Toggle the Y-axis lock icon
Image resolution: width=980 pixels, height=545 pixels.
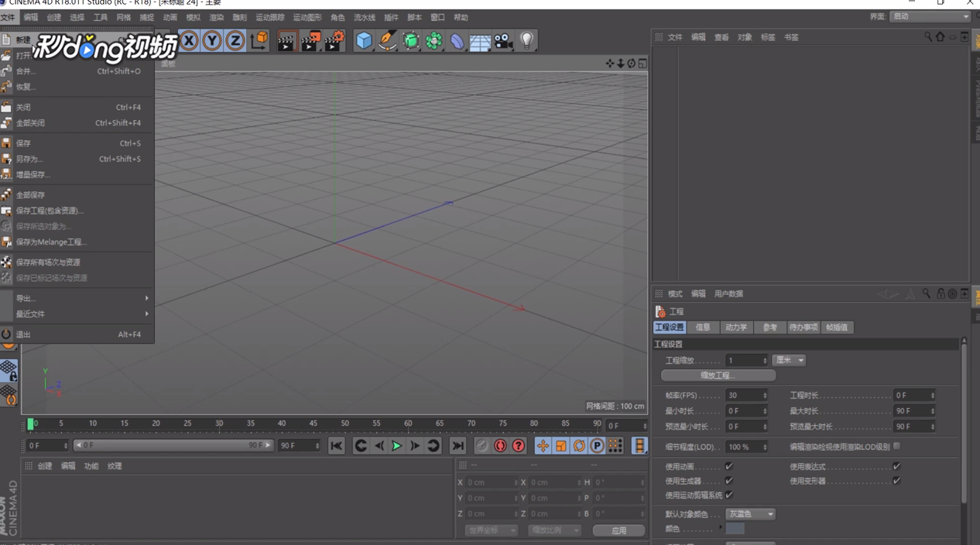coord(212,40)
